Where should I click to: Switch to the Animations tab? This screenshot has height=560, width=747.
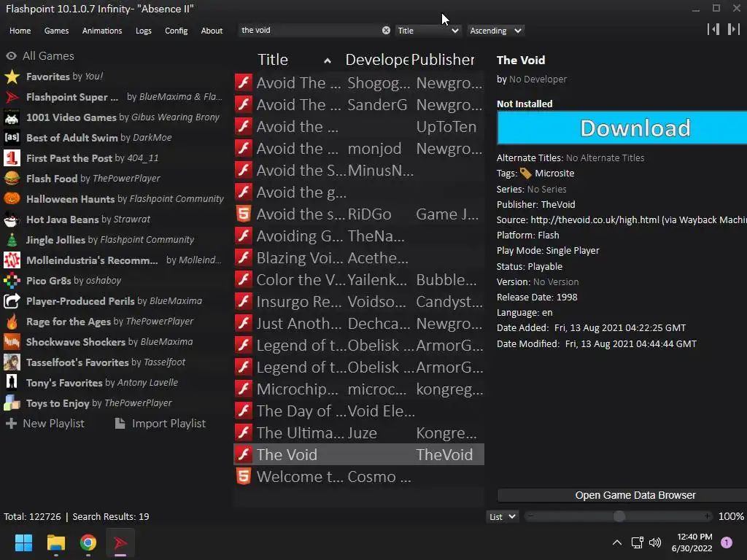point(102,31)
